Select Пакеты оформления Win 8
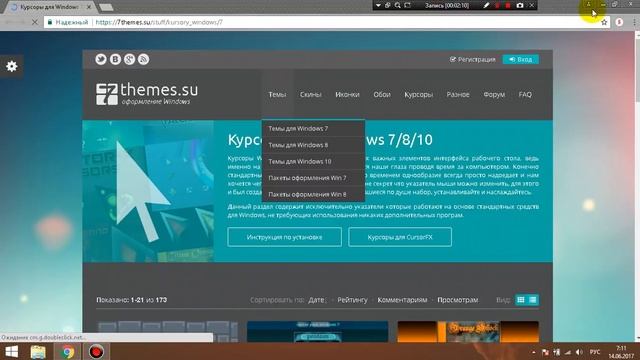 [x=313, y=194]
